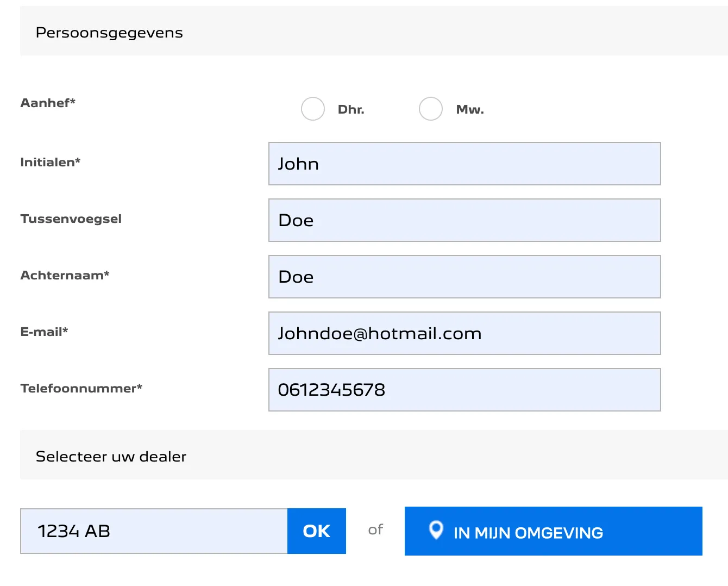
Task: Click the postcode field with 1234 AB
Action: pyautogui.click(x=154, y=531)
